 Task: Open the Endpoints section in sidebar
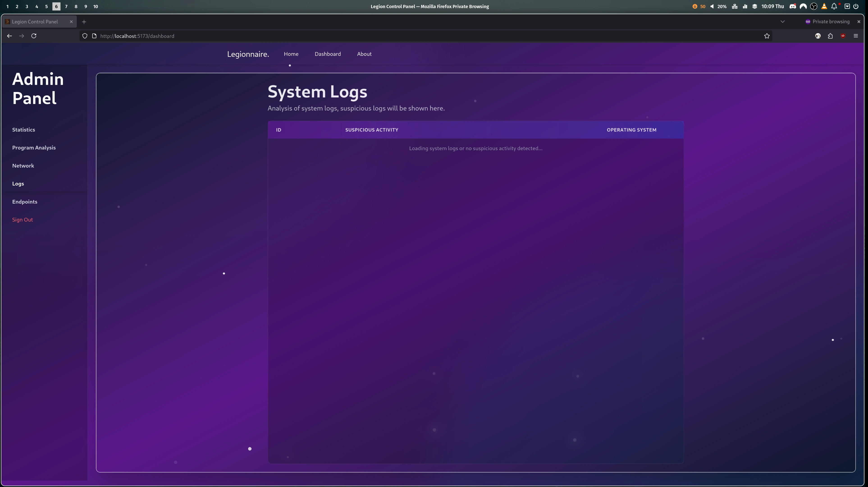coord(25,201)
